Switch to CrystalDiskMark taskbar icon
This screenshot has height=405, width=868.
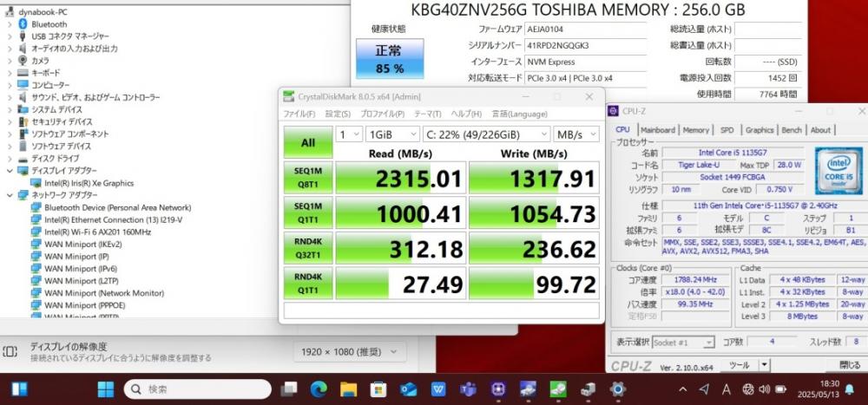[558, 389]
